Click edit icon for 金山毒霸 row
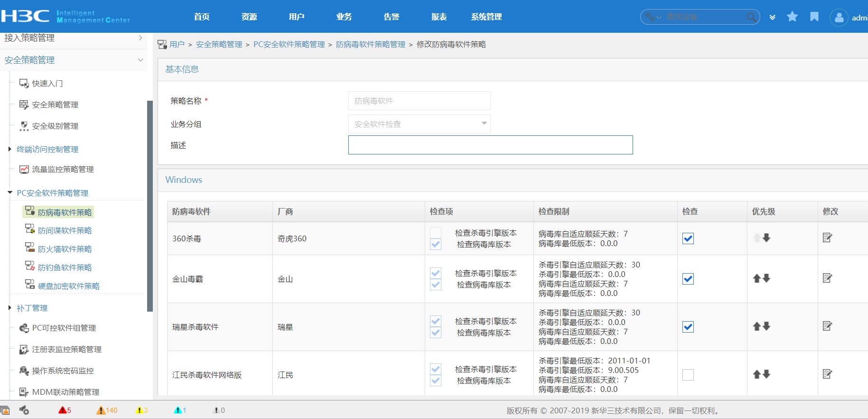The height and width of the screenshot is (419, 868). tap(827, 278)
